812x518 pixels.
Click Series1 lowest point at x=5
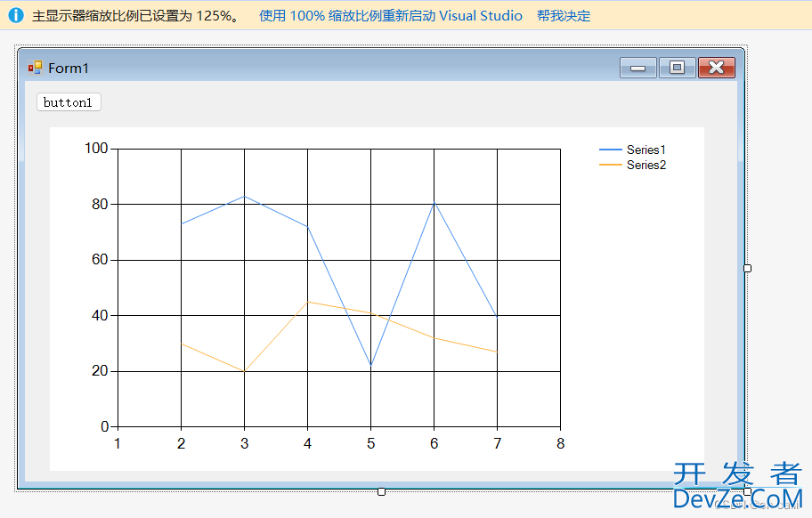click(x=370, y=366)
